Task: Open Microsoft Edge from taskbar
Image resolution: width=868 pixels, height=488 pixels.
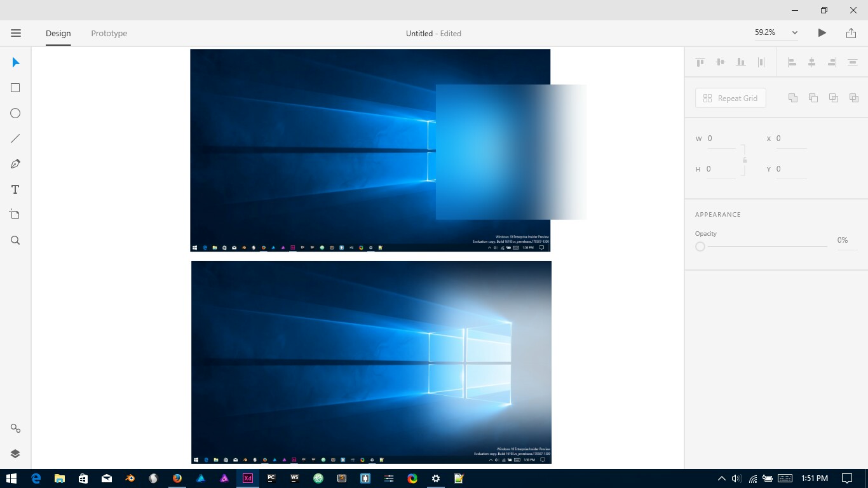Action: [36, 478]
